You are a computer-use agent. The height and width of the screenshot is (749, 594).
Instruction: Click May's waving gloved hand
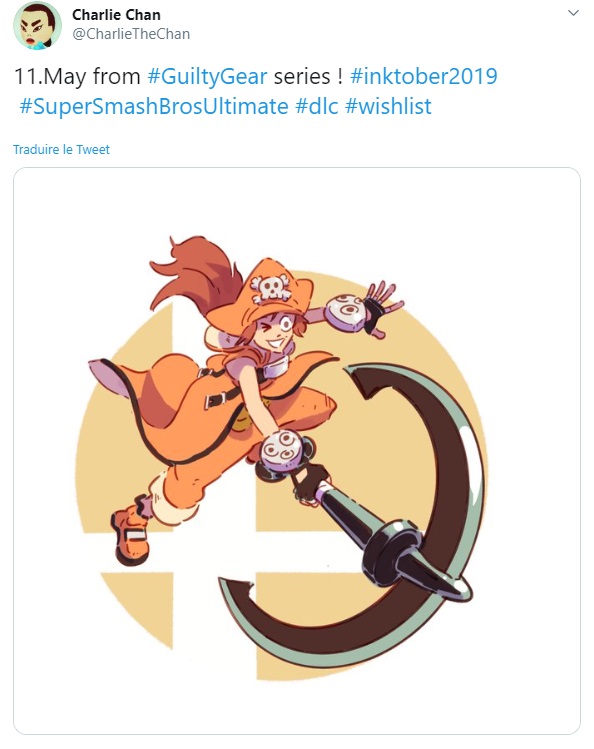pyautogui.click(x=381, y=308)
